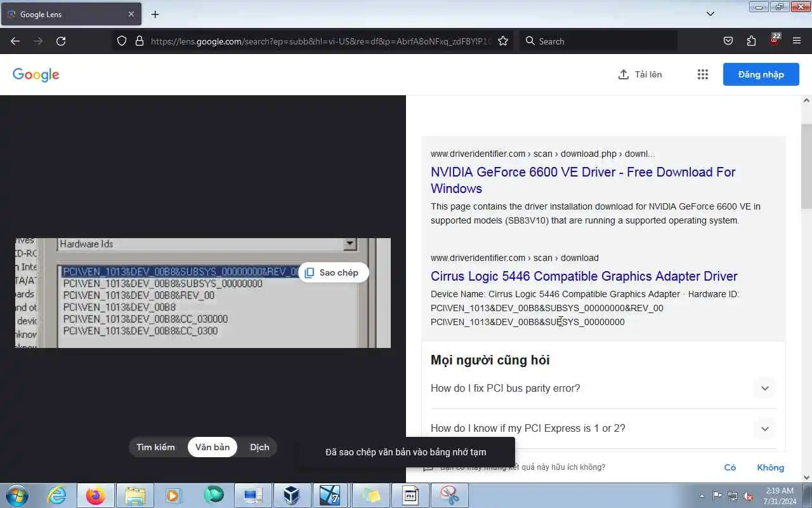Launch Internet Explorer from the taskbar
The height and width of the screenshot is (508, 812).
click(x=56, y=495)
